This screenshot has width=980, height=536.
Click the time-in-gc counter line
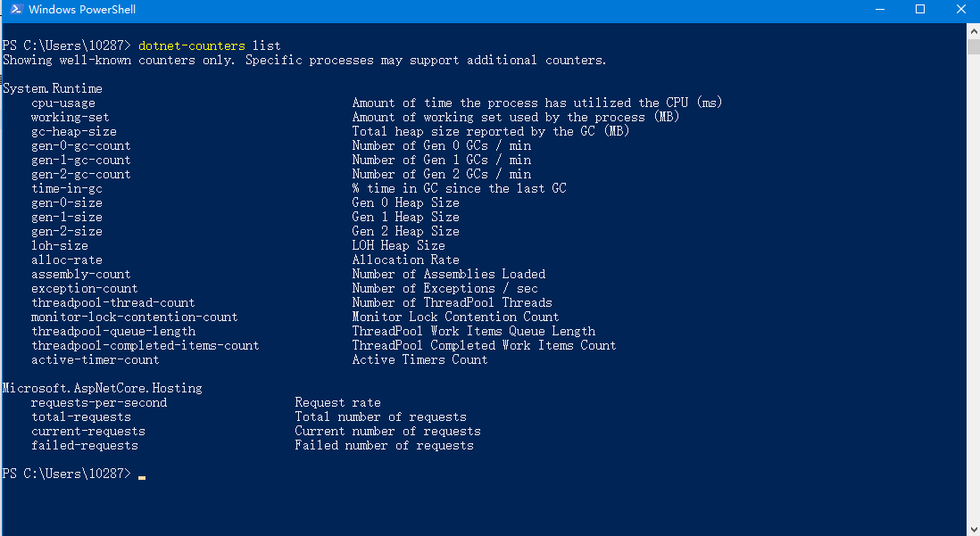[66, 188]
